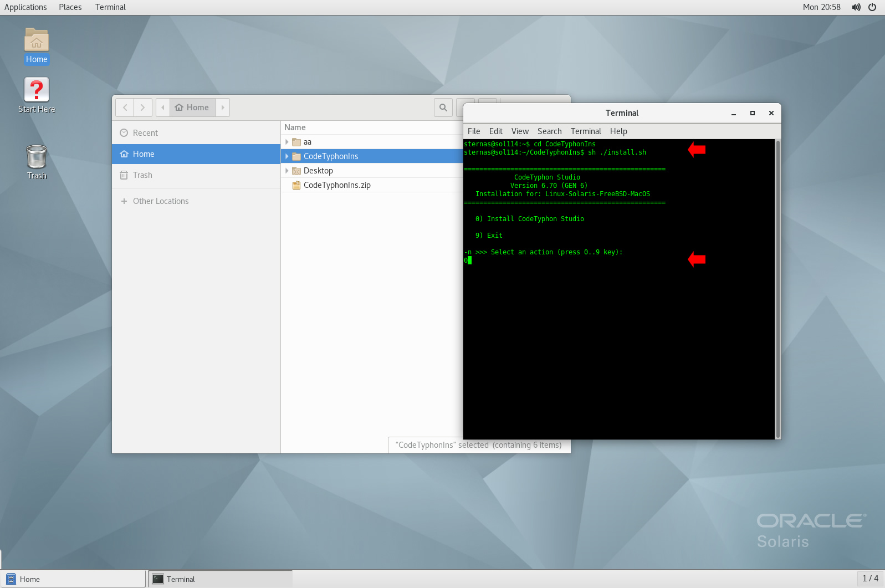Open the Places menu in top panel
Image resolution: width=885 pixels, height=588 pixels.
(x=70, y=7)
